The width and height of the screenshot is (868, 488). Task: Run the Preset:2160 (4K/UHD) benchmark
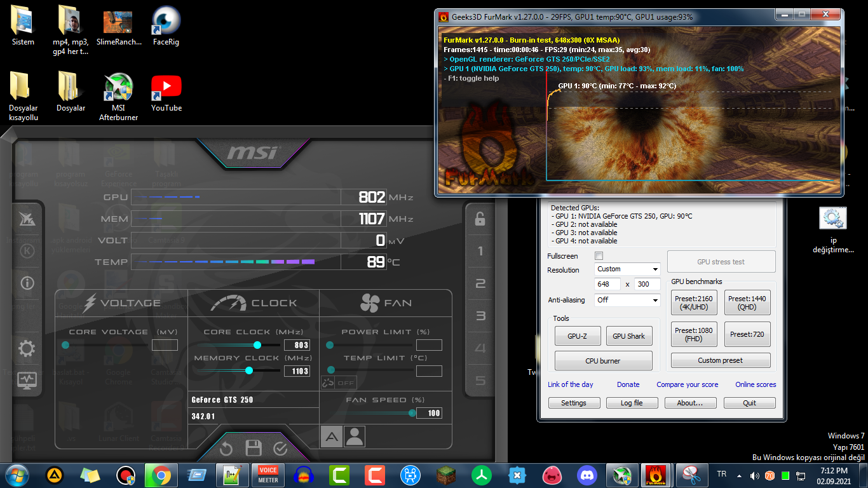click(x=694, y=302)
